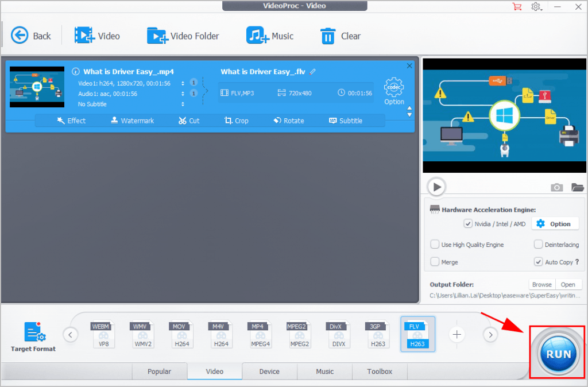Viewport: 588px width, 387px height.
Task: Select M4V H264 format
Action: [221, 335]
